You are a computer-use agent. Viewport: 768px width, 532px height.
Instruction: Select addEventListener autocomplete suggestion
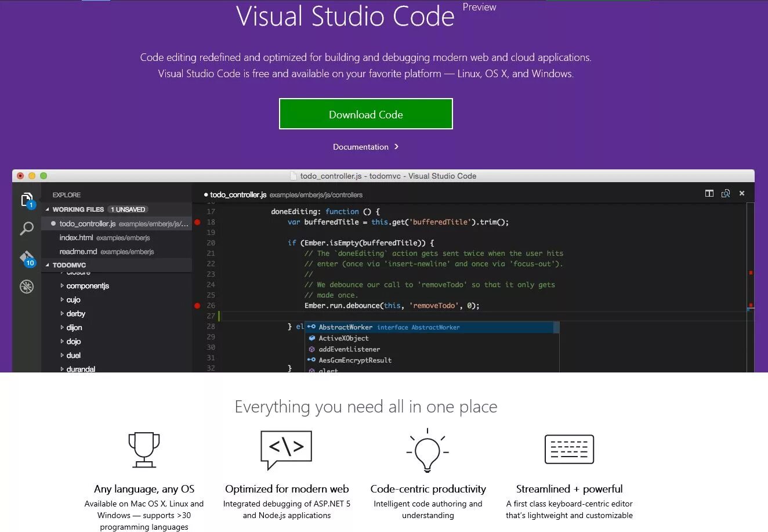pos(432,349)
